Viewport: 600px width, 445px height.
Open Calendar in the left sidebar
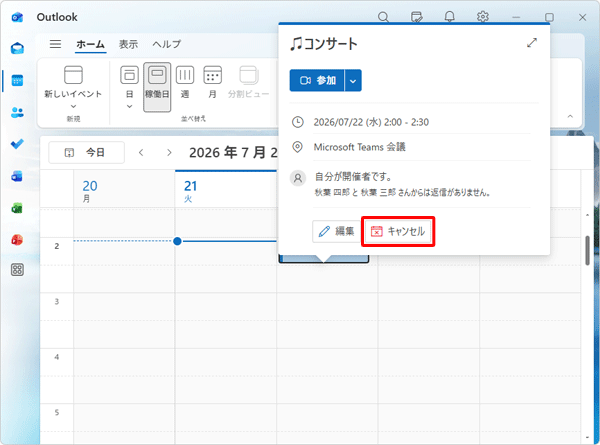pyautogui.click(x=17, y=80)
